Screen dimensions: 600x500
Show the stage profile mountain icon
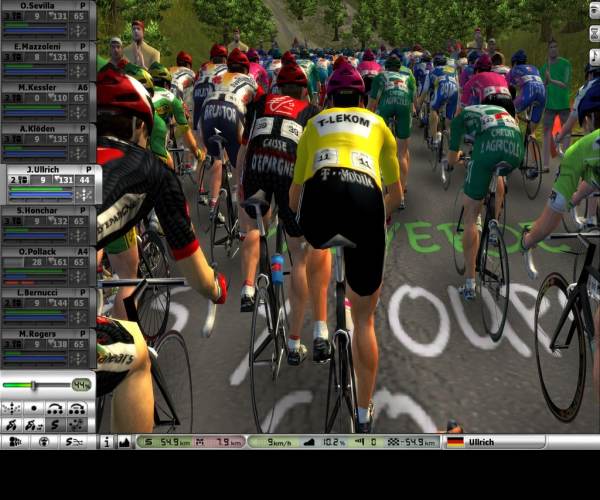click(124, 442)
